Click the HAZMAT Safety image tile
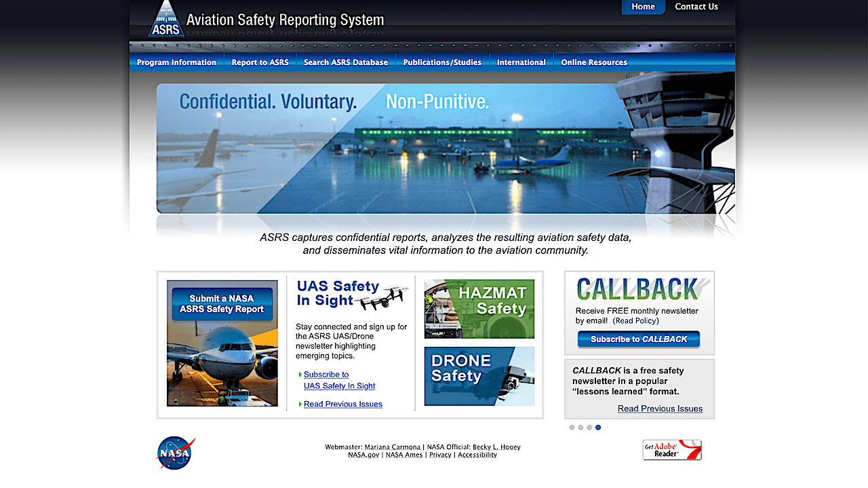868x488 pixels. (479, 309)
